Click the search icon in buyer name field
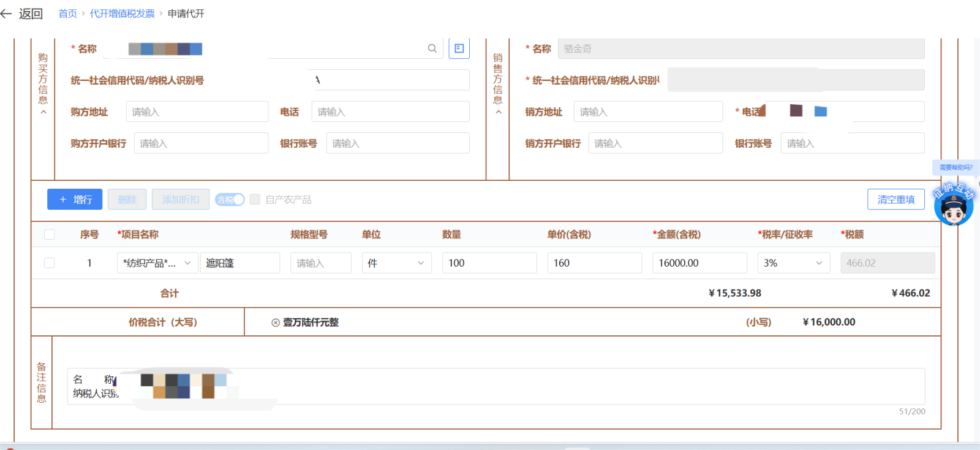 (432, 48)
